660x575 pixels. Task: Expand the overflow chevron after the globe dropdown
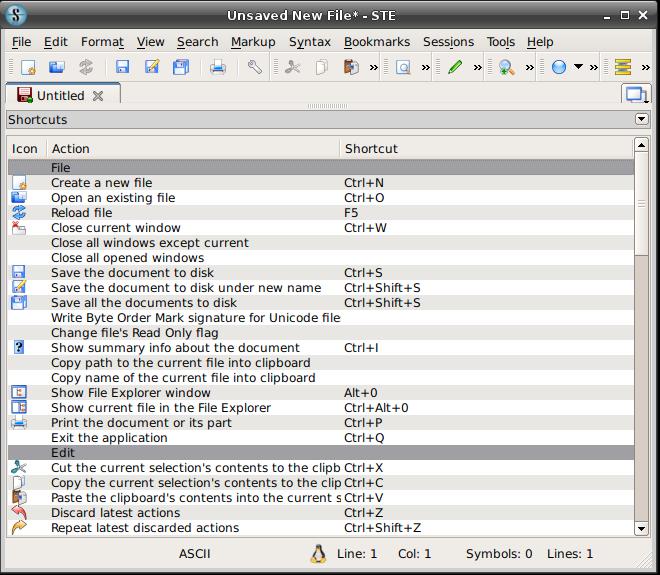click(x=593, y=67)
